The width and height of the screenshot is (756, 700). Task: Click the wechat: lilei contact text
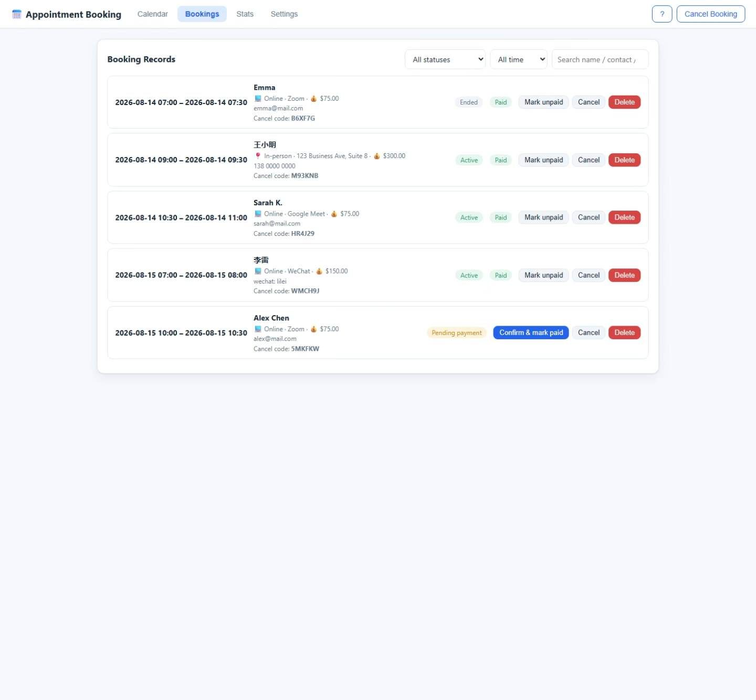[x=270, y=281]
